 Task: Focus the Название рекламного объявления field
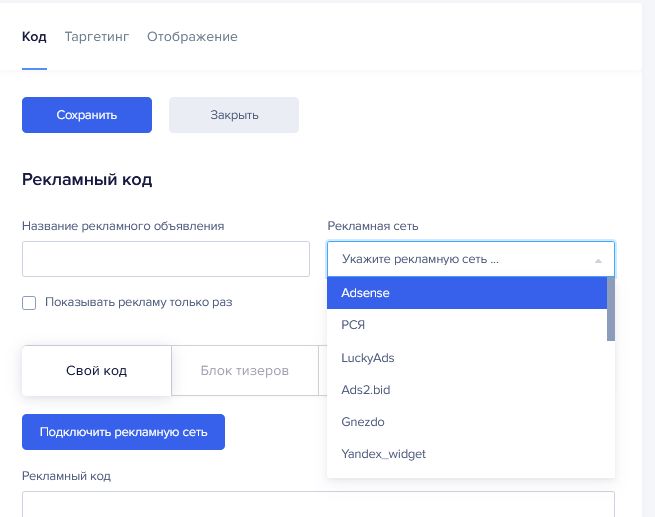(166, 259)
